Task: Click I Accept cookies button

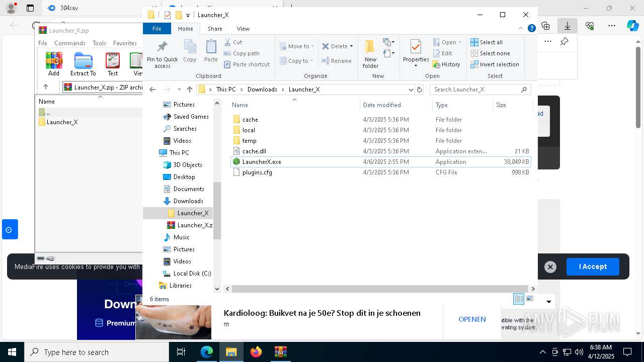Action: 593,266
